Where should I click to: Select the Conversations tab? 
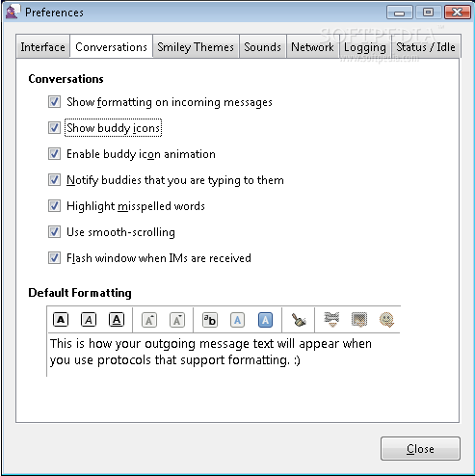[111, 47]
